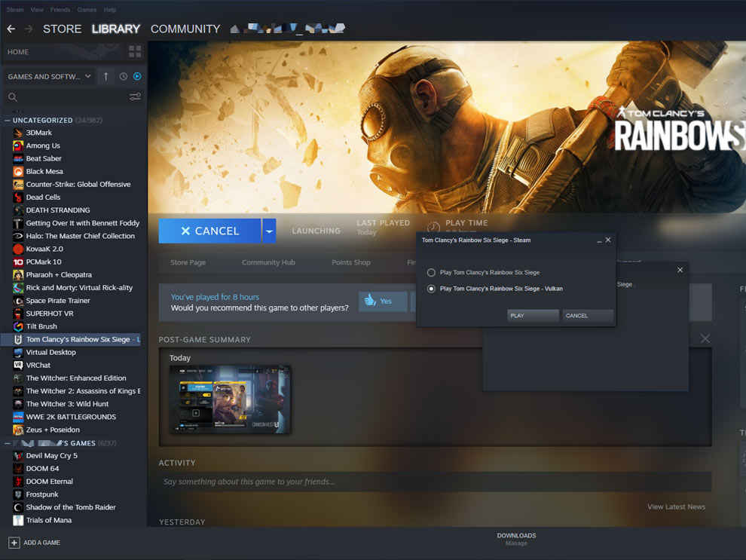Go back with the left arrow

coord(11,29)
